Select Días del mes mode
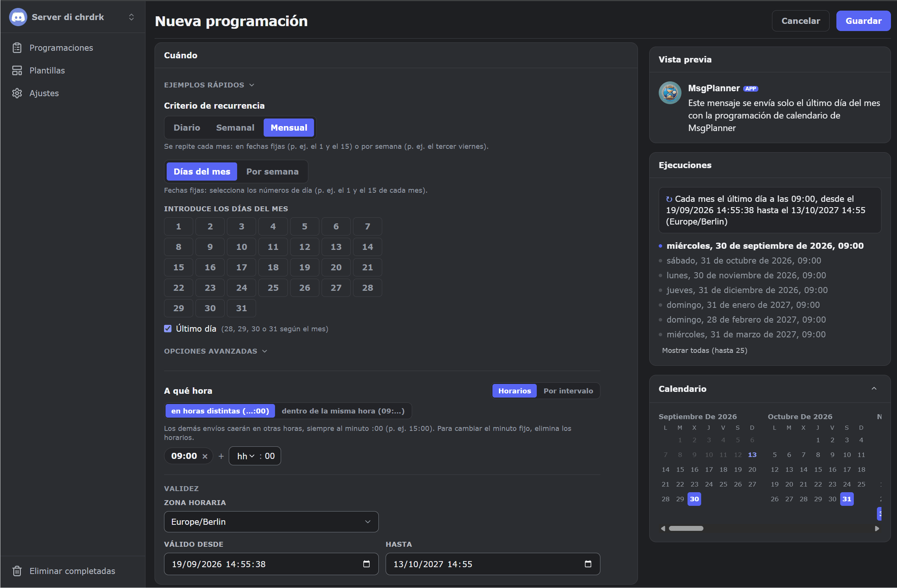Image resolution: width=897 pixels, height=588 pixels. click(x=202, y=172)
